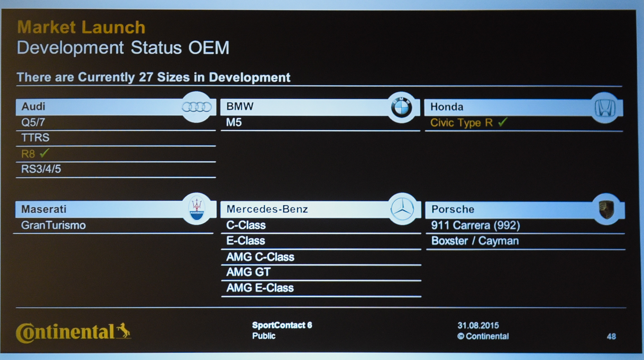Click the RS3/4/5 row
Screen dimensions: 644x360
pos(116,169)
